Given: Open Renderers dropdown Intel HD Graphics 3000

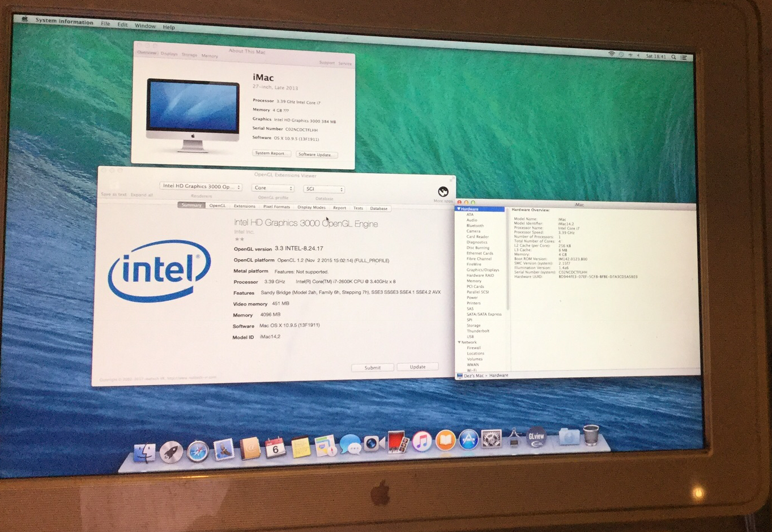Looking at the screenshot, I should click(201, 186).
